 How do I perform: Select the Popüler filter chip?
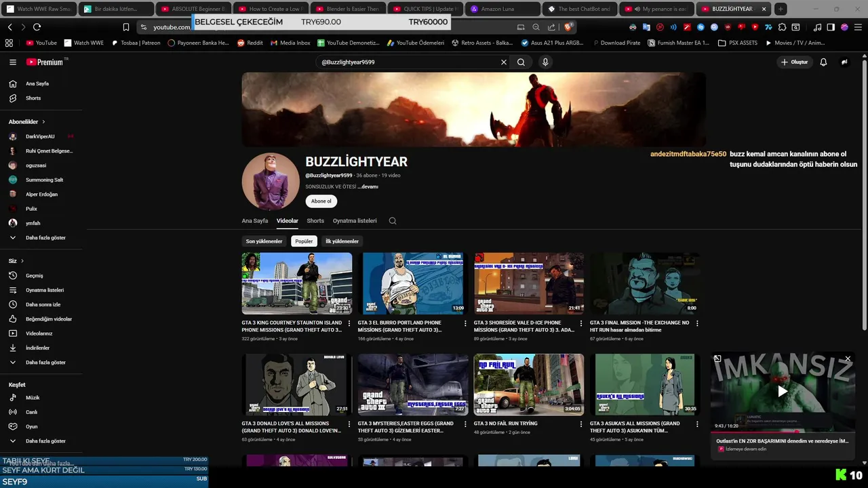pyautogui.click(x=304, y=241)
